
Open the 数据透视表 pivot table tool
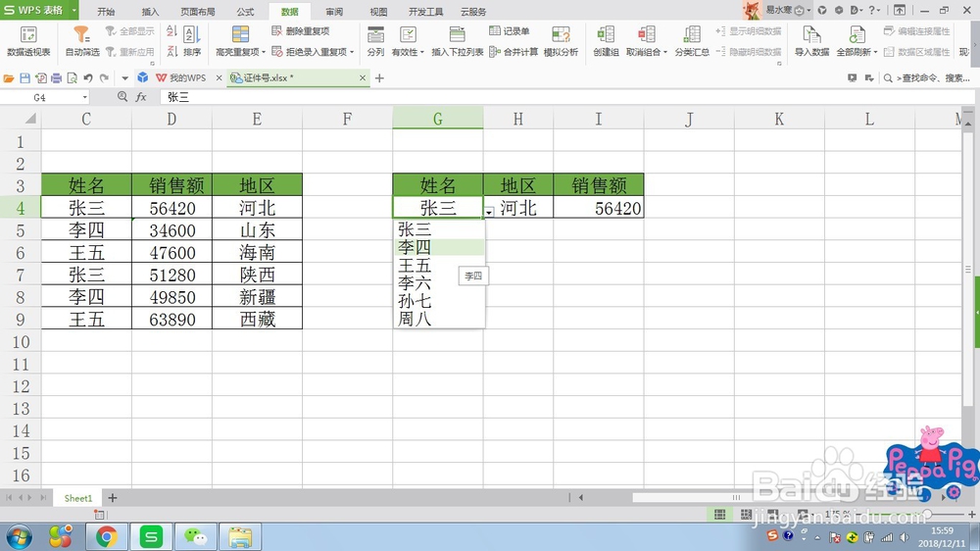[x=28, y=41]
